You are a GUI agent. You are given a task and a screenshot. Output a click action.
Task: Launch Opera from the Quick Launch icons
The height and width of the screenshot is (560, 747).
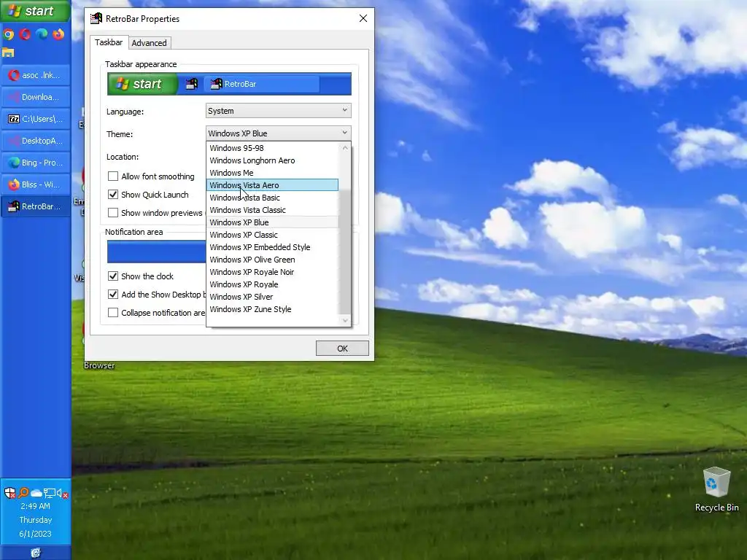tap(26, 34)
